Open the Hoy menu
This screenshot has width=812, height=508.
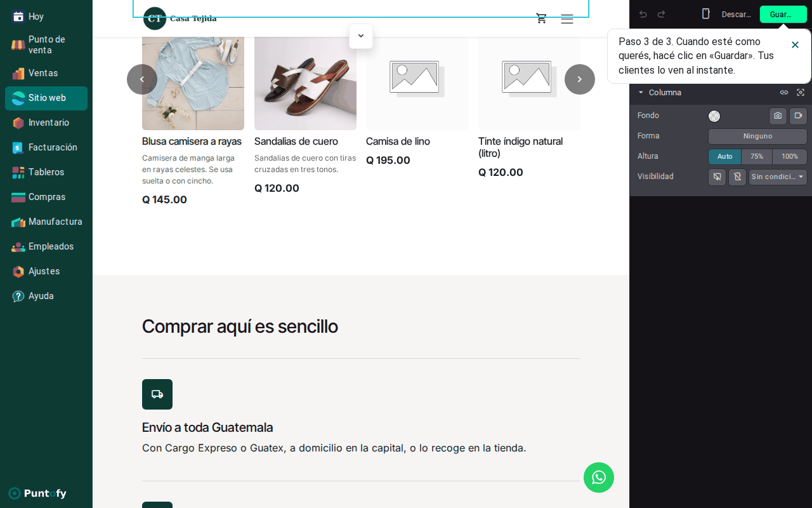point(46,17)
